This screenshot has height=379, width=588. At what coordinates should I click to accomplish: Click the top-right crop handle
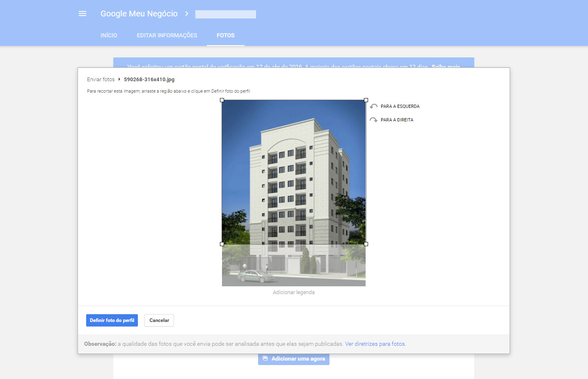(366, 100)
